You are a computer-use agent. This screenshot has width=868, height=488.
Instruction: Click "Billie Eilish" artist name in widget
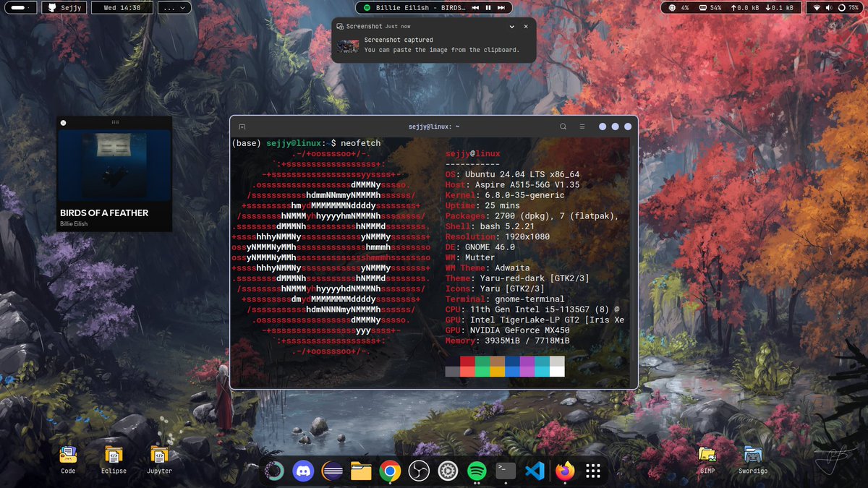click(72, 224)
